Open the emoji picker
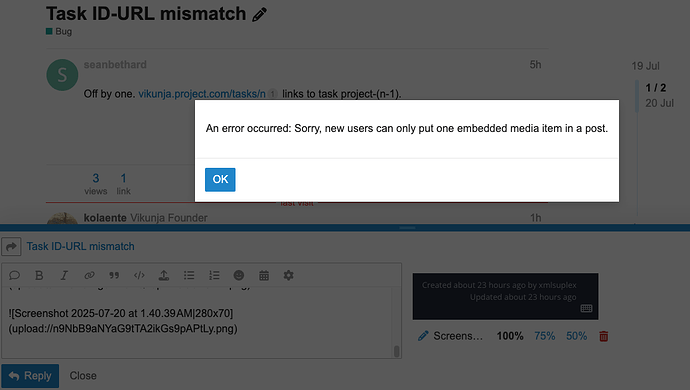The height and width of the screenshot is (390, 690). (239, 276)
